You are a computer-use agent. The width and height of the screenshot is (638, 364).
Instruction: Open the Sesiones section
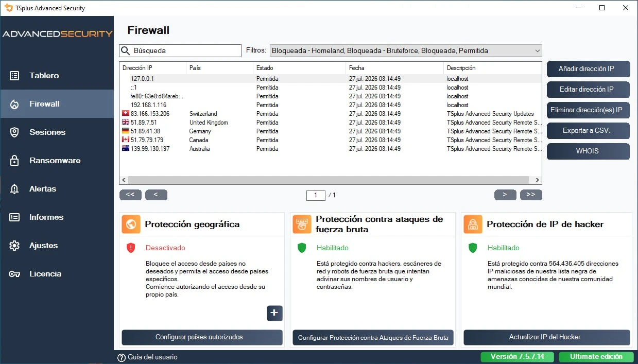click(x=57, y=132)
